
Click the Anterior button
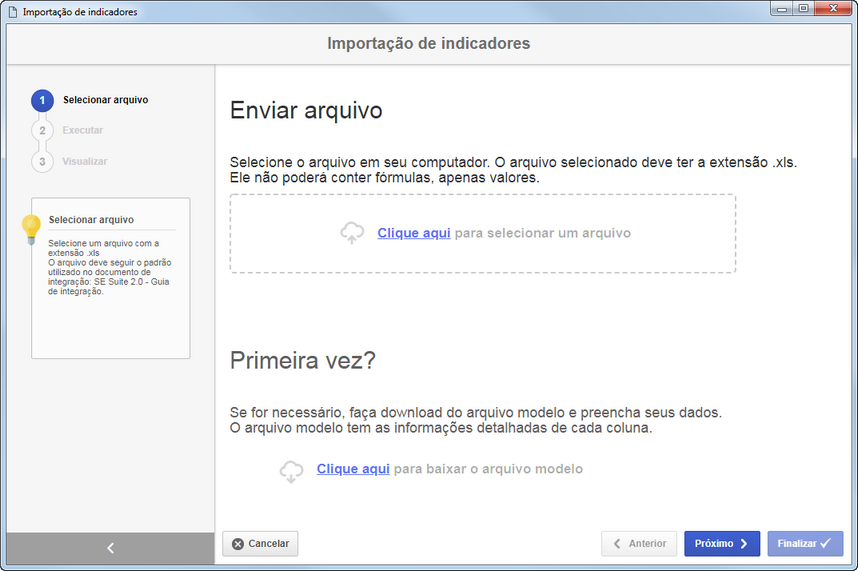pyautogui.click(x=639, y=544)
